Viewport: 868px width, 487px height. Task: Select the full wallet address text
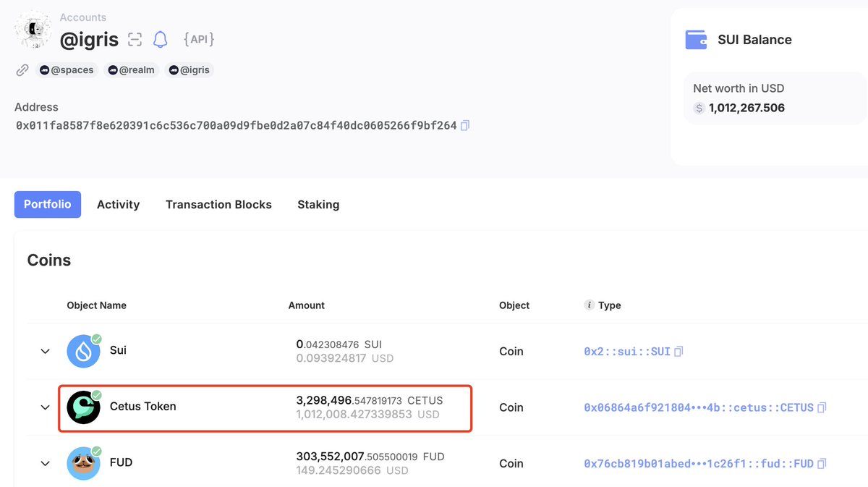tap(237, 126)
